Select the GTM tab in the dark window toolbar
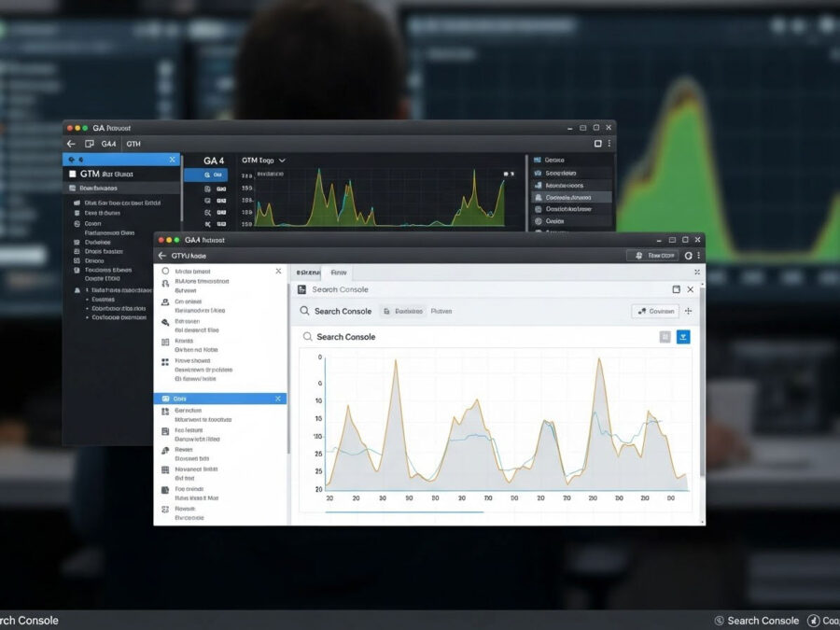The height and width of the screenshot is (630, 840). (133, 144)
